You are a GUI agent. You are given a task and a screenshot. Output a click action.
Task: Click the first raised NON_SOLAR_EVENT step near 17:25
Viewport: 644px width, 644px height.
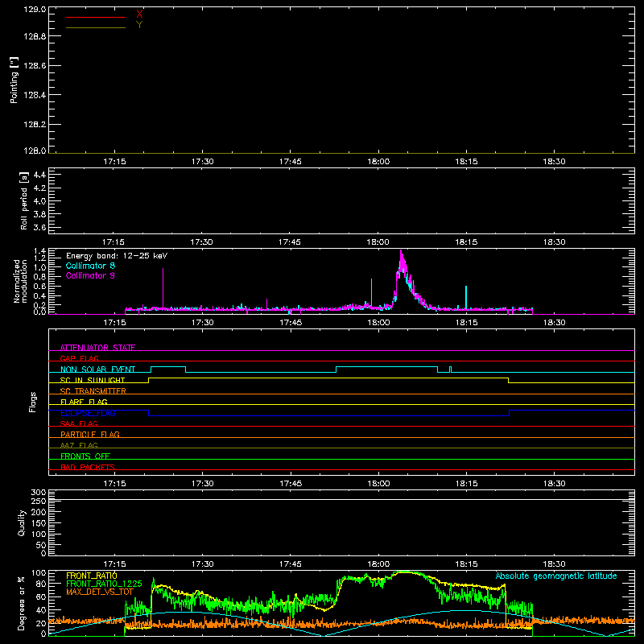point(168,367)
